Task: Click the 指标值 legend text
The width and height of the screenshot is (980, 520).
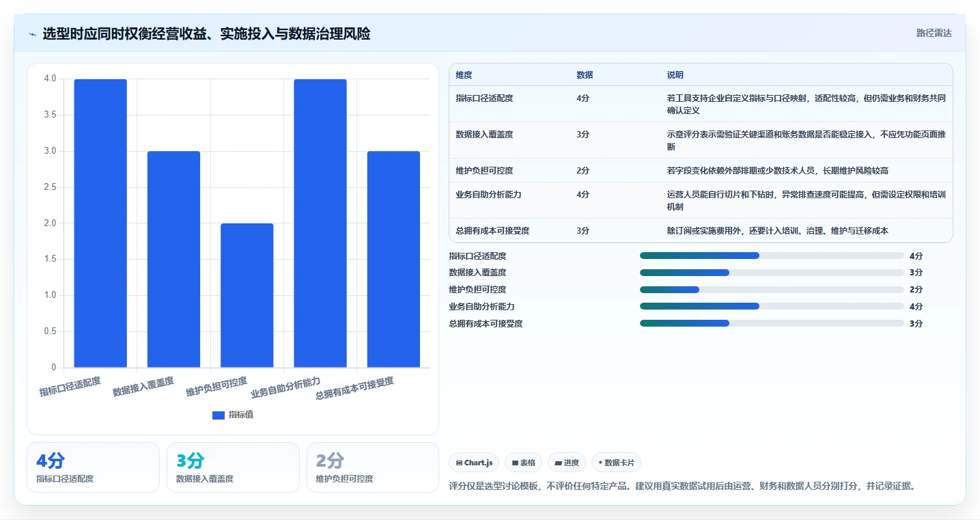Action: (x=241, y=415)
